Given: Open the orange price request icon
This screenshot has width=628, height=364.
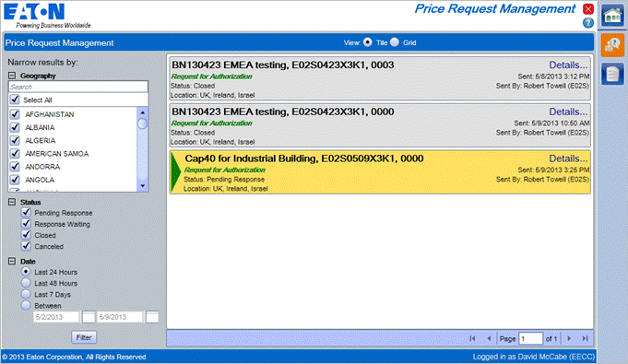Looking at the screenshot, I should pyautogui.click(x=612, y=44).
